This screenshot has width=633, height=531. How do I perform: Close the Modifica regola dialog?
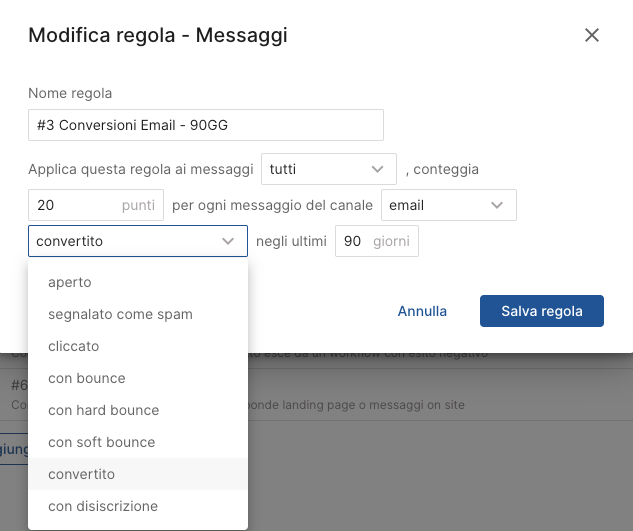(x=592, y=36)
